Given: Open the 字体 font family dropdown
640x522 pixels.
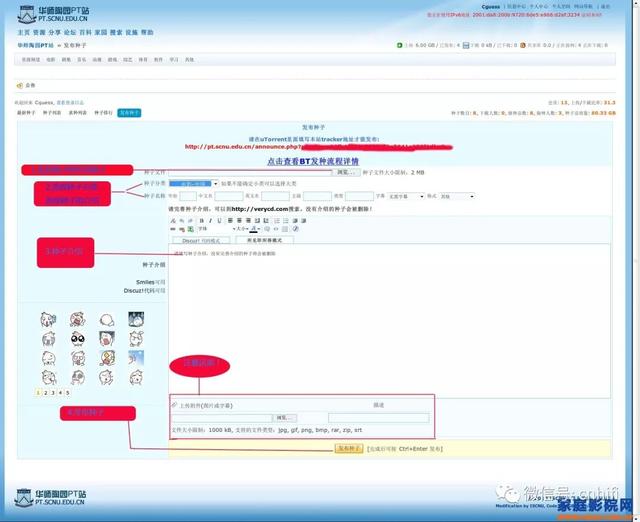Looking at the screenshot, I should click(x=216, y=229).
